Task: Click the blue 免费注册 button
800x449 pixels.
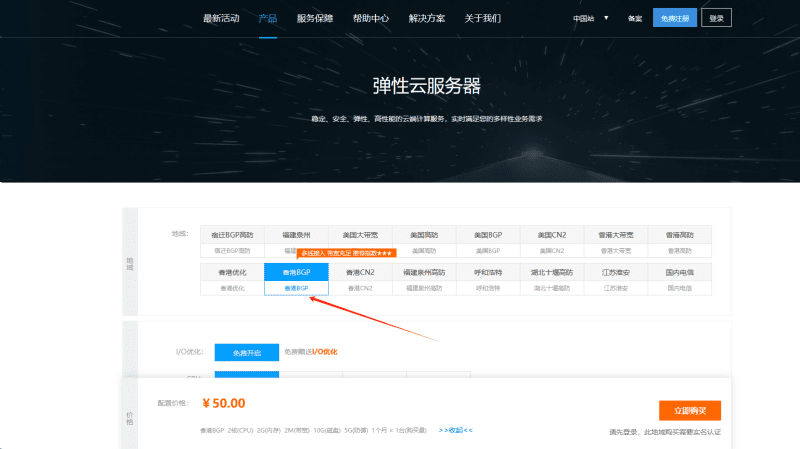Action: pos(674,18)
